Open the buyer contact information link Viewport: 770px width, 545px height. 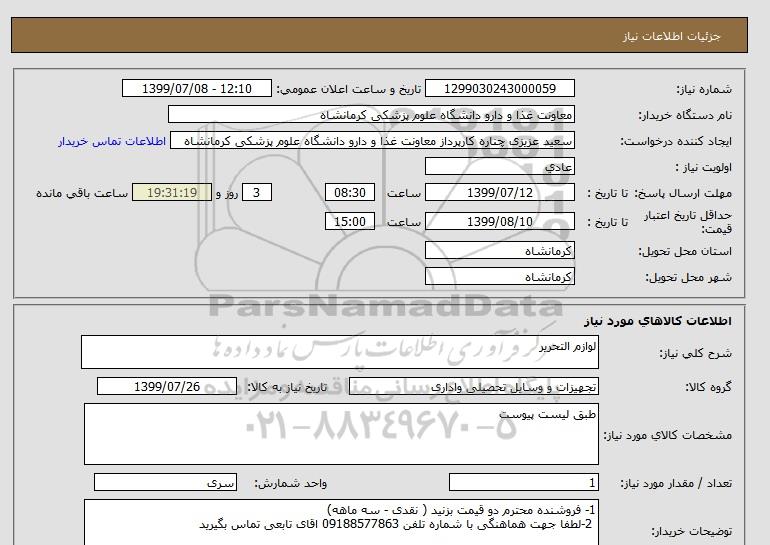pyautogui.click(x=112, y=141)
